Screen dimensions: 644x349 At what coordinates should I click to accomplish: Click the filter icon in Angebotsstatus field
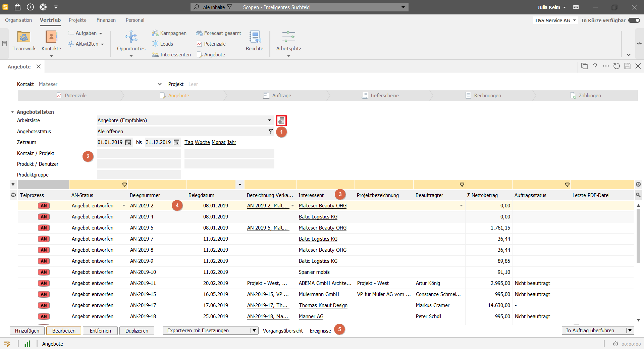pos(271,132)
